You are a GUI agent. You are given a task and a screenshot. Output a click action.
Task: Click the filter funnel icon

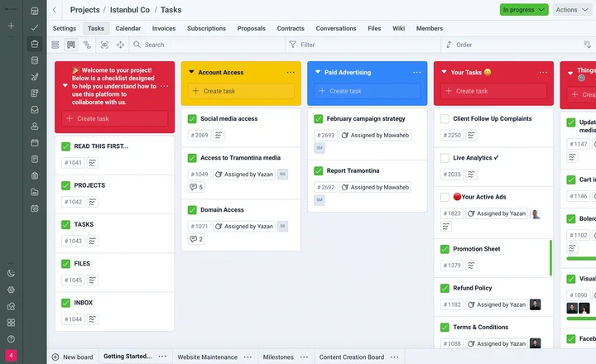[x=293, y=45]
